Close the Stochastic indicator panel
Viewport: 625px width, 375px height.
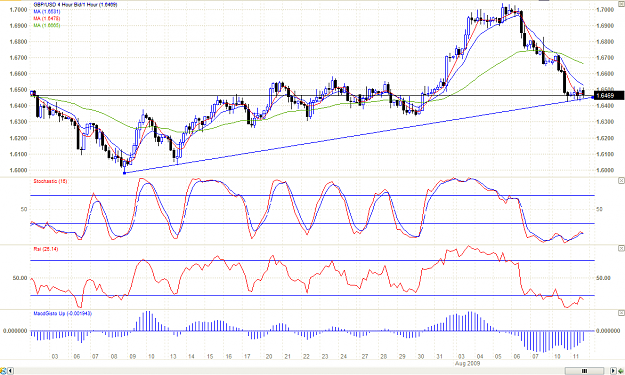click(621, 181)
